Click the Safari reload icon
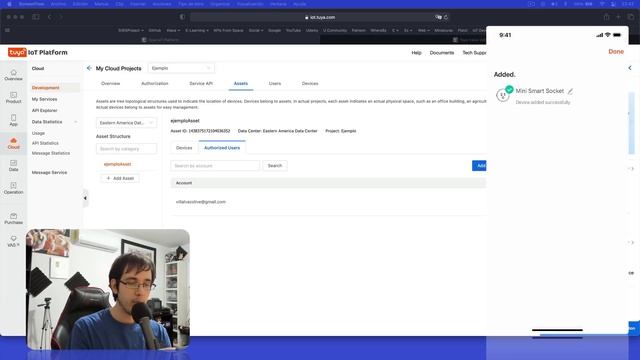 coord(446,17)
